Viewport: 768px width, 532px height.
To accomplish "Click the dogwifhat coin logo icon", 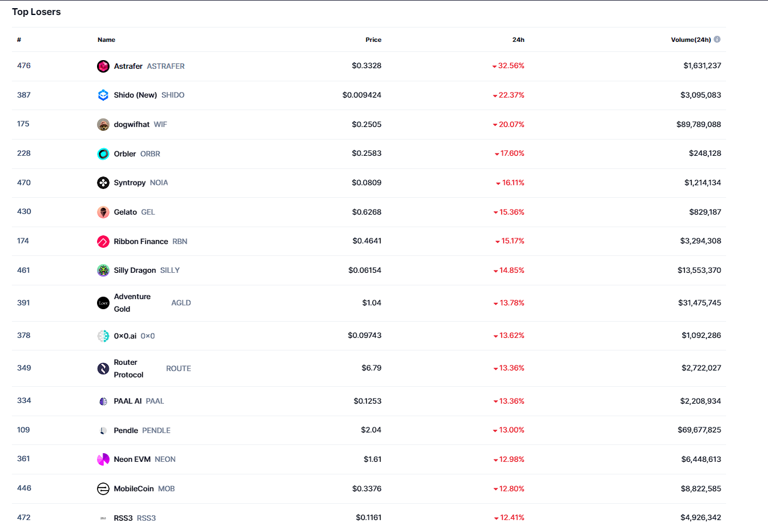I will (x=103, y=125).
